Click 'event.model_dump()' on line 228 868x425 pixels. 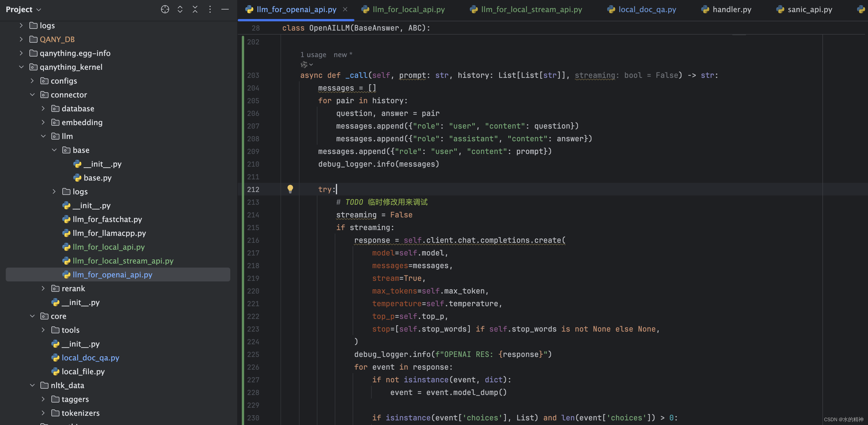(466, 392)
